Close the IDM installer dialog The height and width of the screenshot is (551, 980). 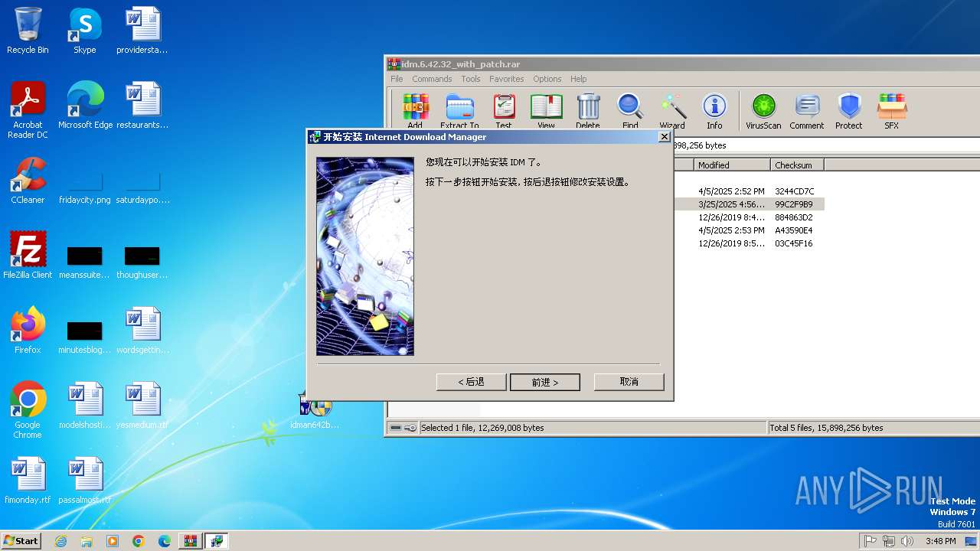[665, 137]
